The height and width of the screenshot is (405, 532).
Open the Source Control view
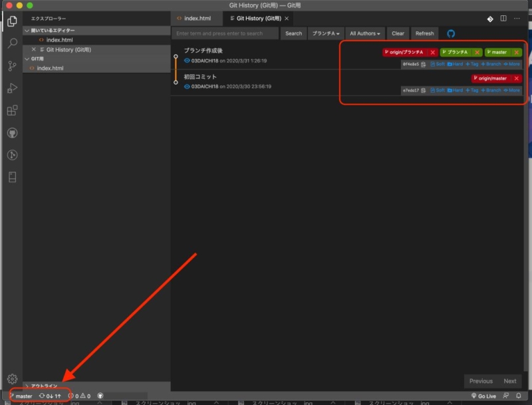coord(12,65)
